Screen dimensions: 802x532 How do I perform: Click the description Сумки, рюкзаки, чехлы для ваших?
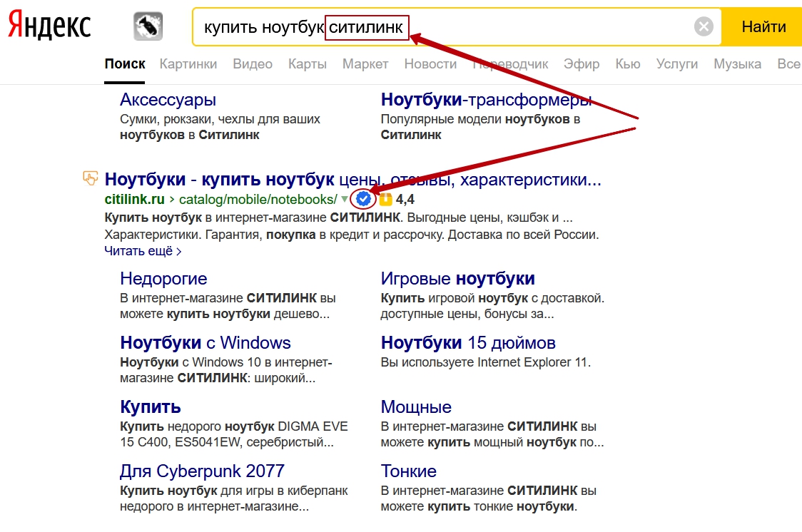pyautogui.click(x=220, y=127)
